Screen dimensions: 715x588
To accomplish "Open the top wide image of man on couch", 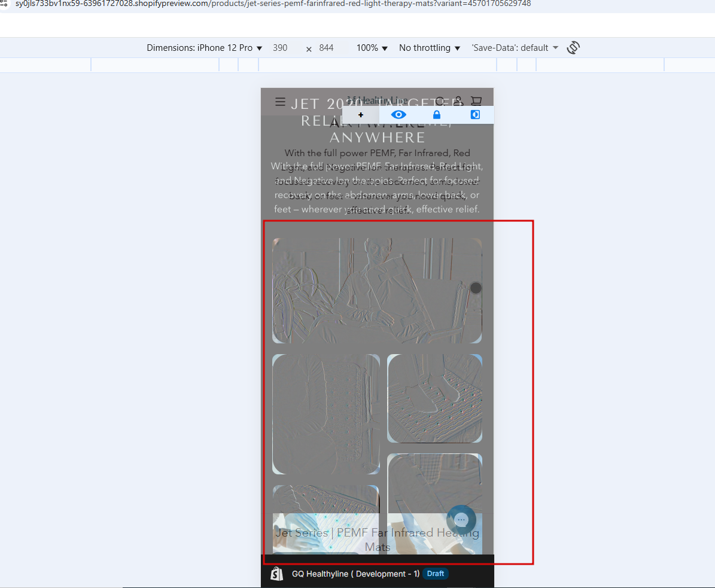I will point(377,290).
